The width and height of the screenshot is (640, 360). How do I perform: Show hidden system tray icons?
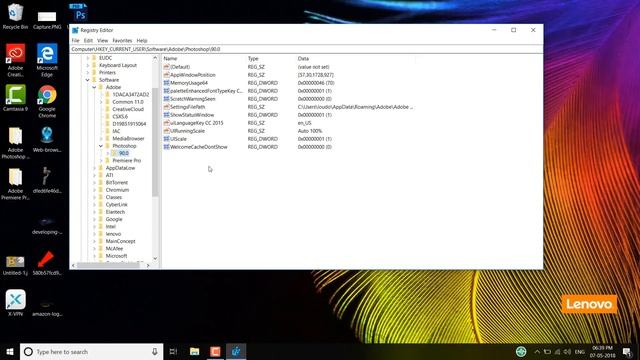[x=537, y=351]
